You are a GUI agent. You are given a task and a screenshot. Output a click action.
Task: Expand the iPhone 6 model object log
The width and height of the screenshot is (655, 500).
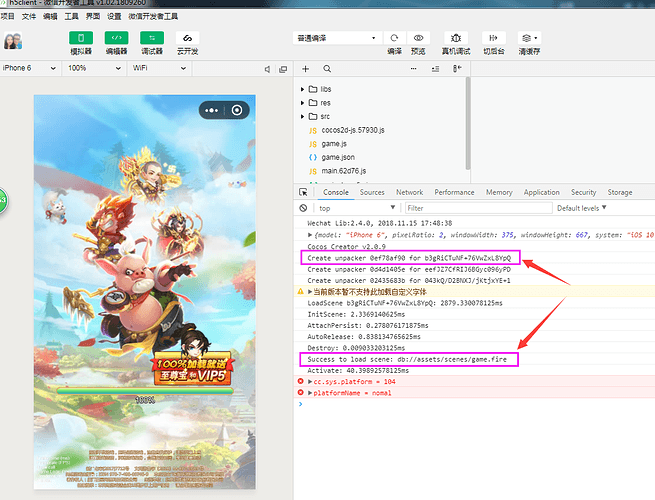click(x=310, y=235)
